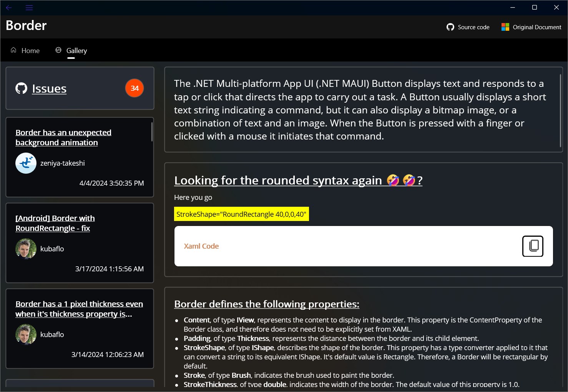
Task: Click the Microsoft logo beside Original Document
Action: pos(505,27)
